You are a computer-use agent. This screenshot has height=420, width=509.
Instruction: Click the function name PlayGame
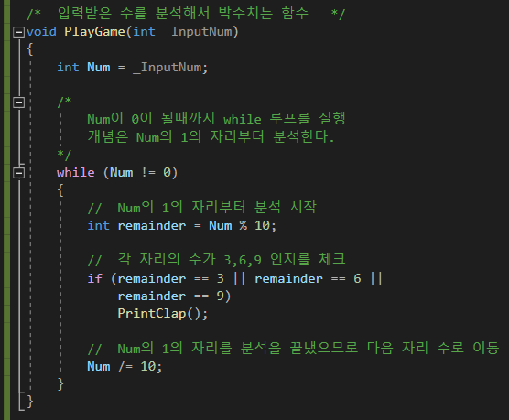94,32
